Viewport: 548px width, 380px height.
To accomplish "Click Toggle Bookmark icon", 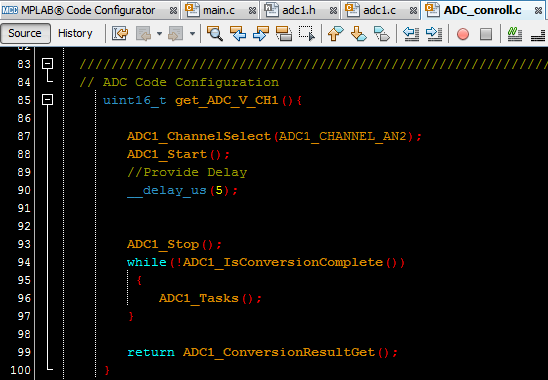I will (382, 34).
